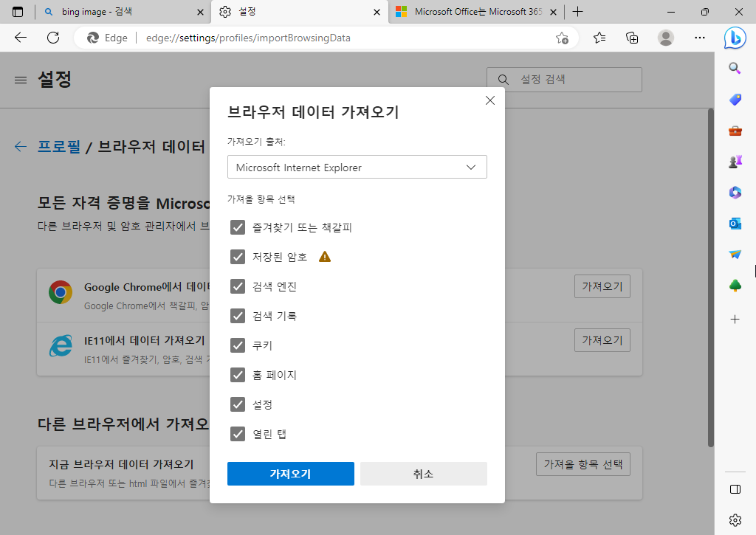Open the Favorites list icon
The image size is (756, 535).
(599, 38)
